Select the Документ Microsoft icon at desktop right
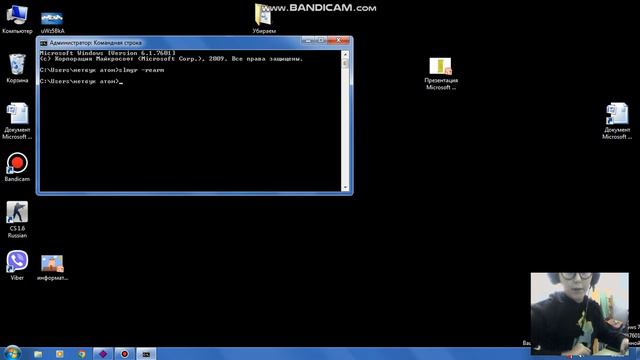The image size is (640, 360). tap(617, 121)
